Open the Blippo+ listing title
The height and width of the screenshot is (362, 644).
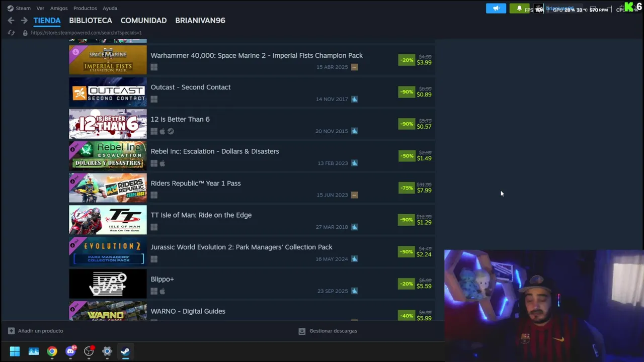[x=162, y=279]
